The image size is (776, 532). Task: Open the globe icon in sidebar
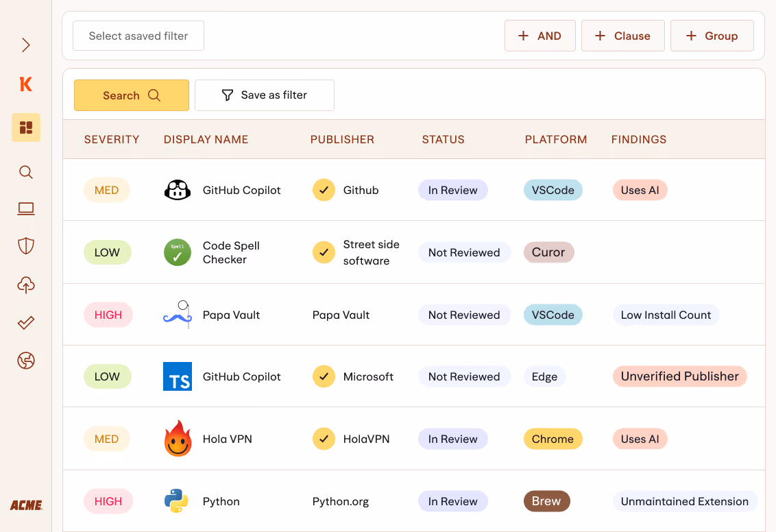(26, 361)
